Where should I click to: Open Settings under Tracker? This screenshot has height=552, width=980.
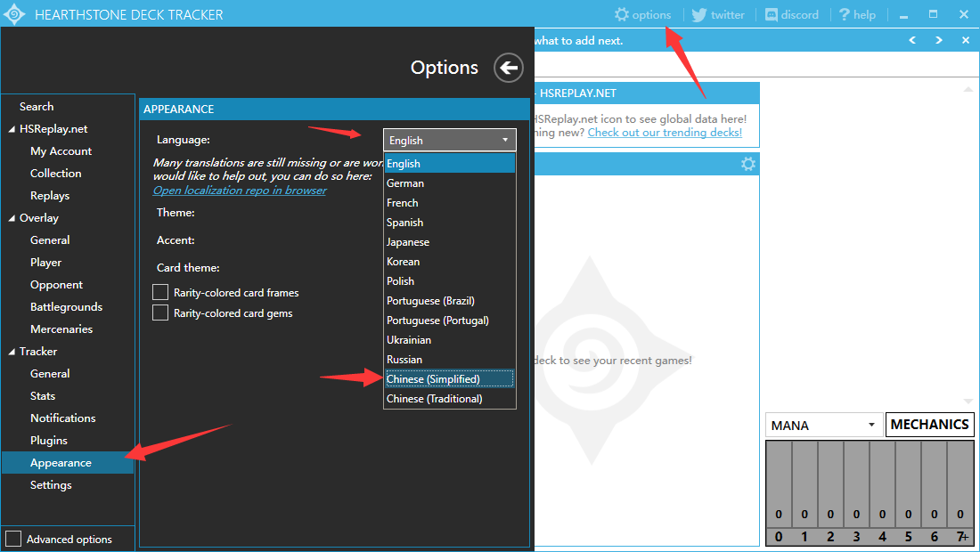tap(51, 485)
